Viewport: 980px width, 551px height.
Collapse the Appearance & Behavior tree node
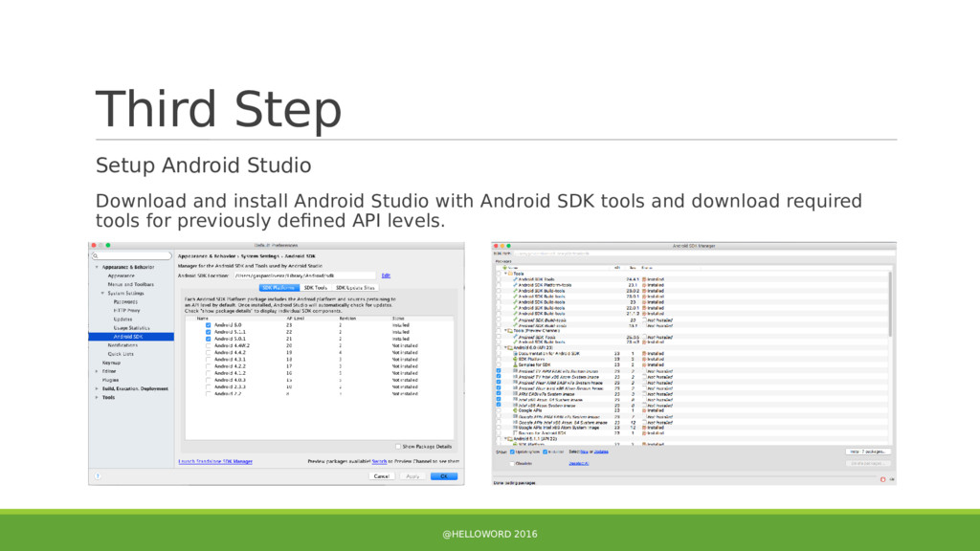pos(97,267)
